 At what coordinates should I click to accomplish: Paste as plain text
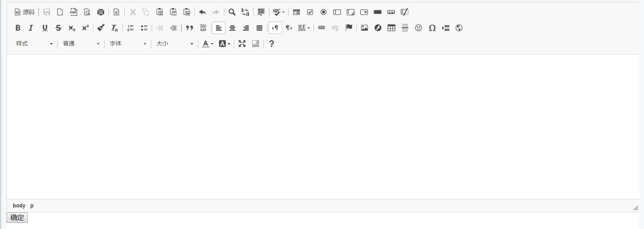[x=173, y=12]
